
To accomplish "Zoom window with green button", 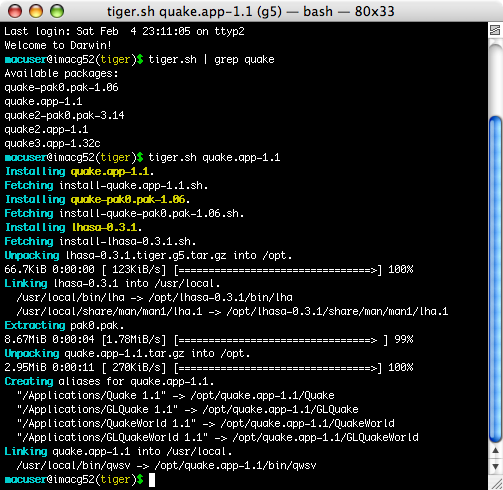I will tap(57, 11).
